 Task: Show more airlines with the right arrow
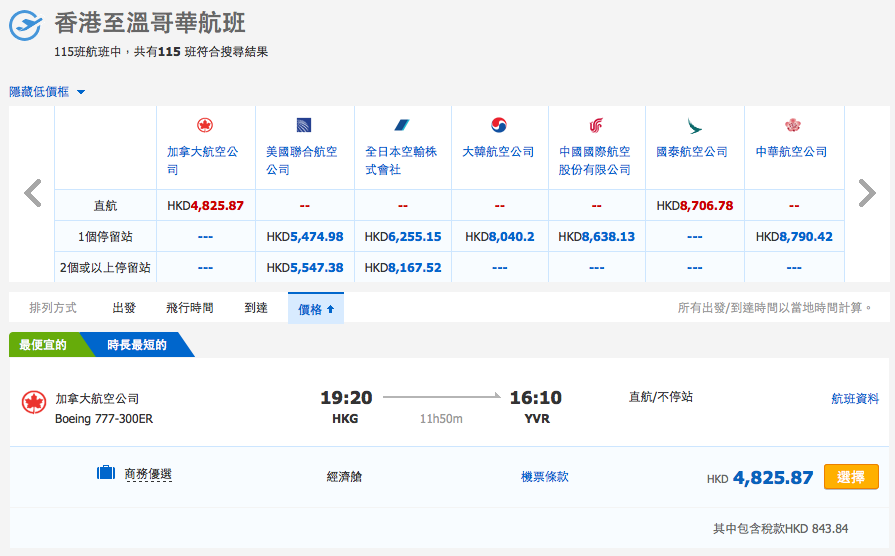tap(867, 193)
